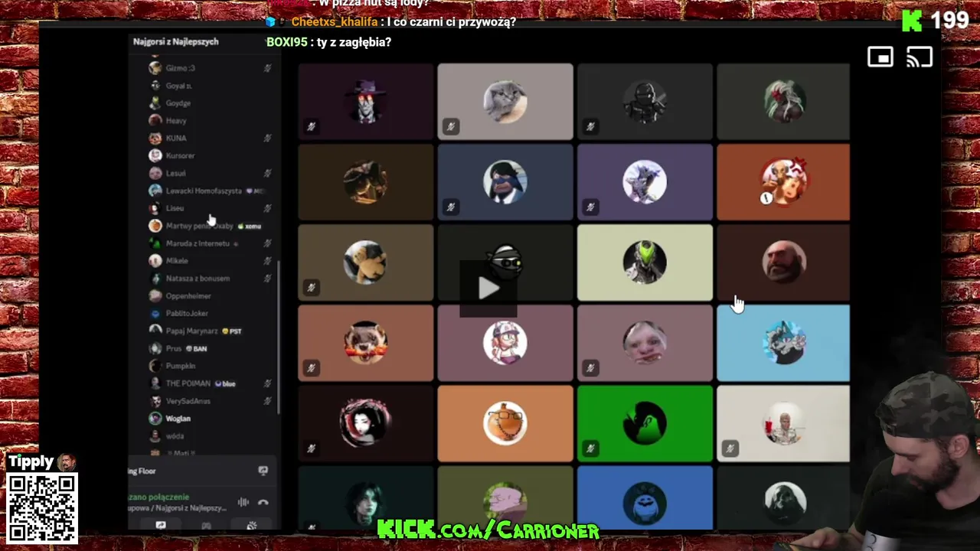Click muted mic icon on suited bird avatar tile

[x=450, y=207]
